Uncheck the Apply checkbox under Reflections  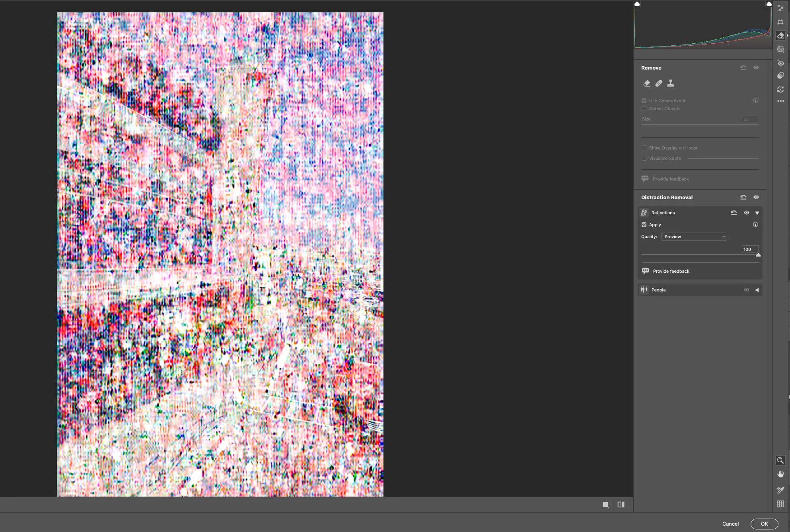click(x=644, y=225)
